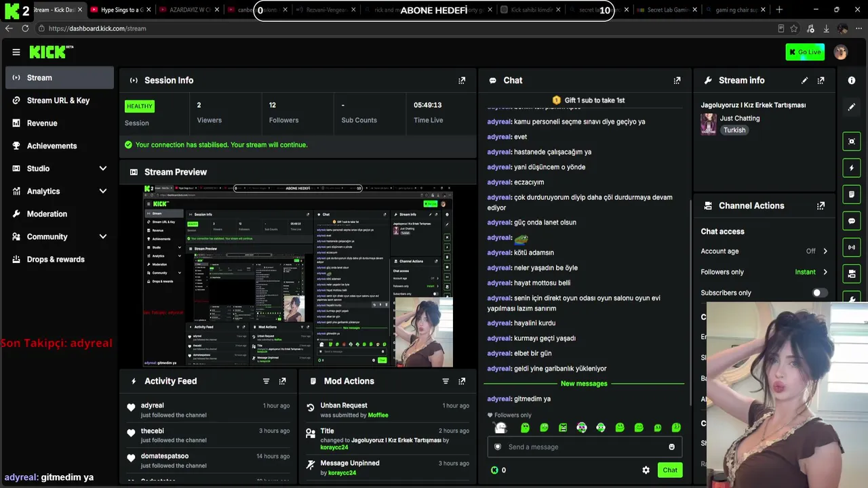868x488 pixels.
Task: Pop out the Mod Actions panel
Action: tap(462, 381)
